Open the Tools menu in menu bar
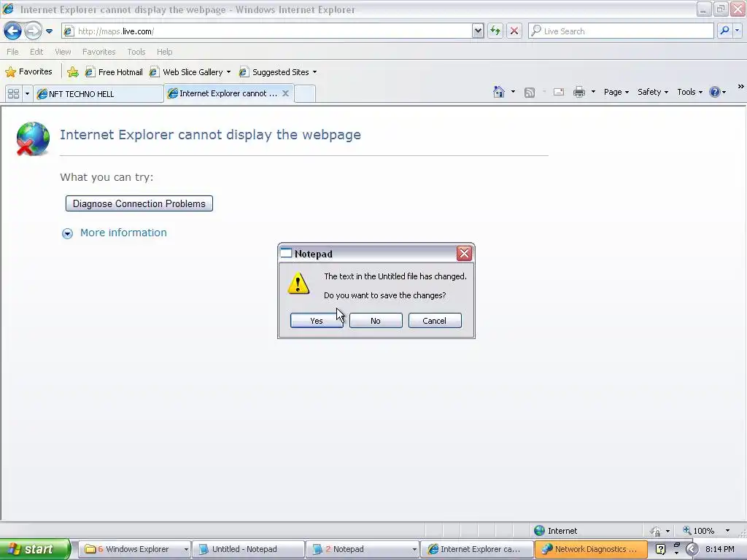This screenshot has height=560, width=747. (136, 52)
